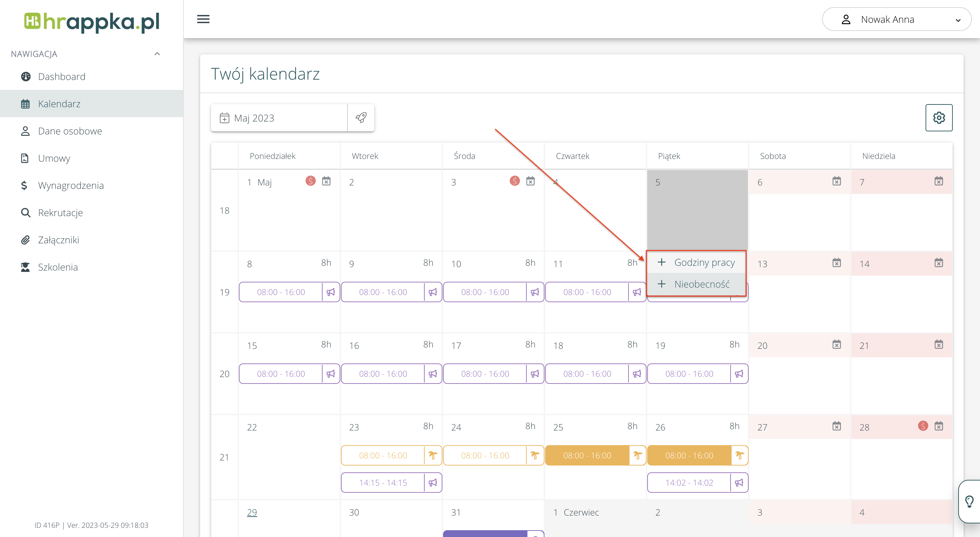This screenshot has height=537, width=980.
Task: Click calendar-x icon on Saturday 6
Action: click(836, 181)
